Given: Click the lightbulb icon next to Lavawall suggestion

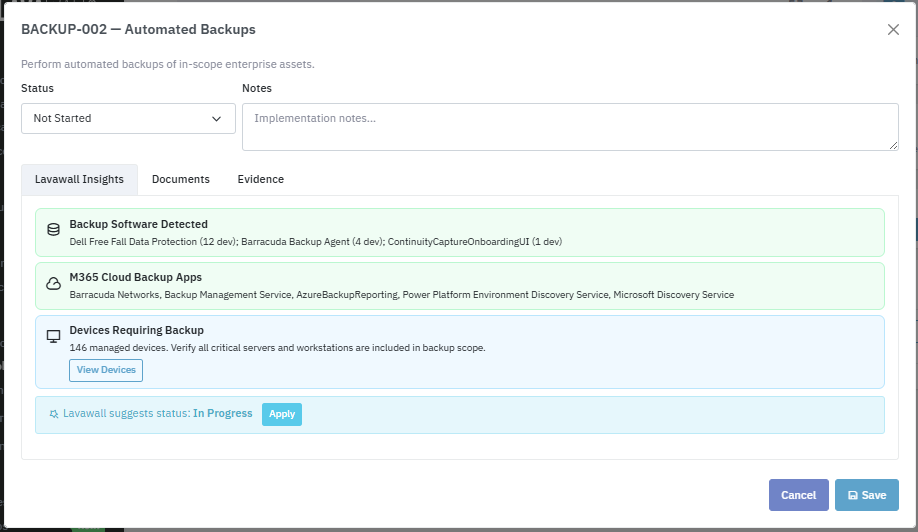Looking at the screenshot, I should [x=54, y=414].
